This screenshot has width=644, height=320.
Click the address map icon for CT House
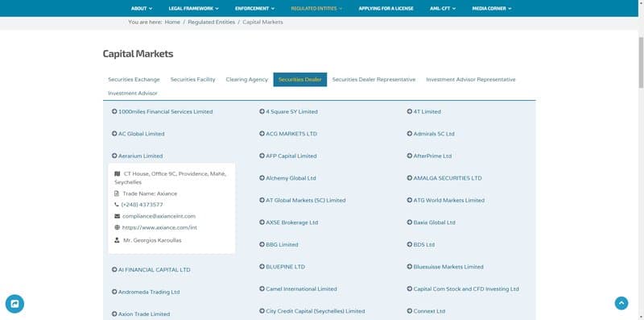pos(117,174)
